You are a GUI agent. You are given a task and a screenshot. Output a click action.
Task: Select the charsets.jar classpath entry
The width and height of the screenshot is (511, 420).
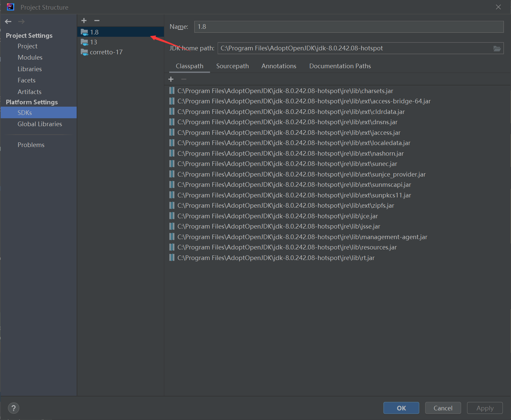285,91
